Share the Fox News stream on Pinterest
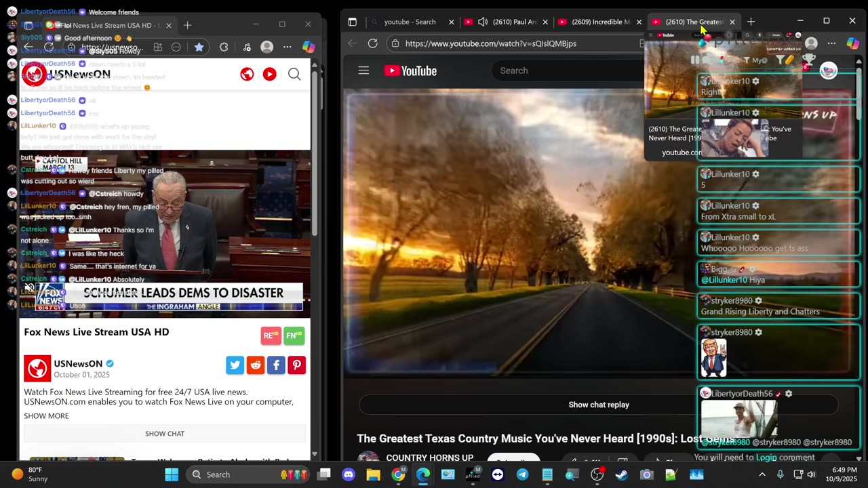The height and width of the screenshot is (488, 868). point(296,365)
